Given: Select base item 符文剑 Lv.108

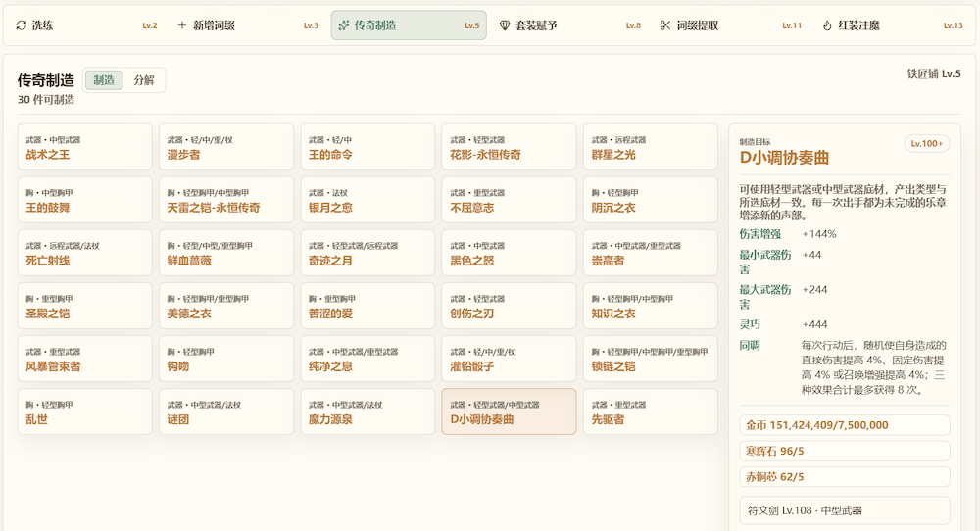Looking at the screenshot, I should [x=845, y=510].
